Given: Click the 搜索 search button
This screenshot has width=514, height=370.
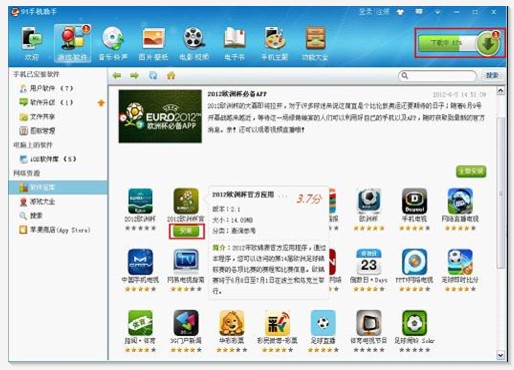Looking at the screenshot, I should pos(492,76).
